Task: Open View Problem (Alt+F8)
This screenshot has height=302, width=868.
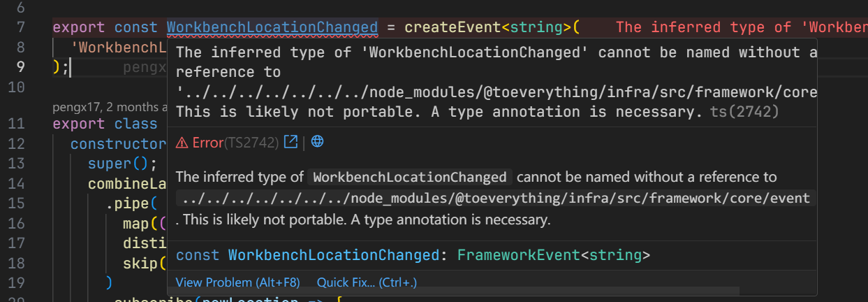Action: (x=237, y=282)
